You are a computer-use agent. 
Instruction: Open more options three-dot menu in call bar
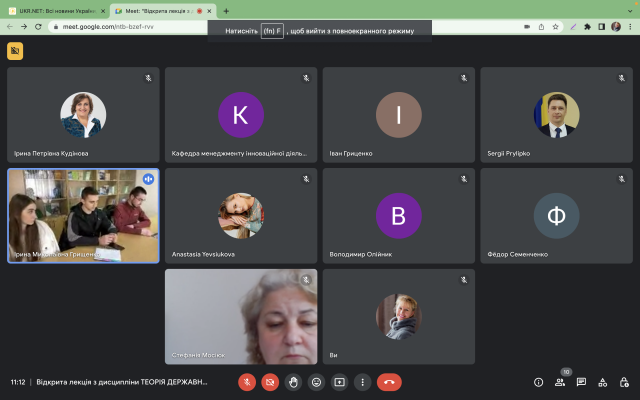tap(362, 382)
